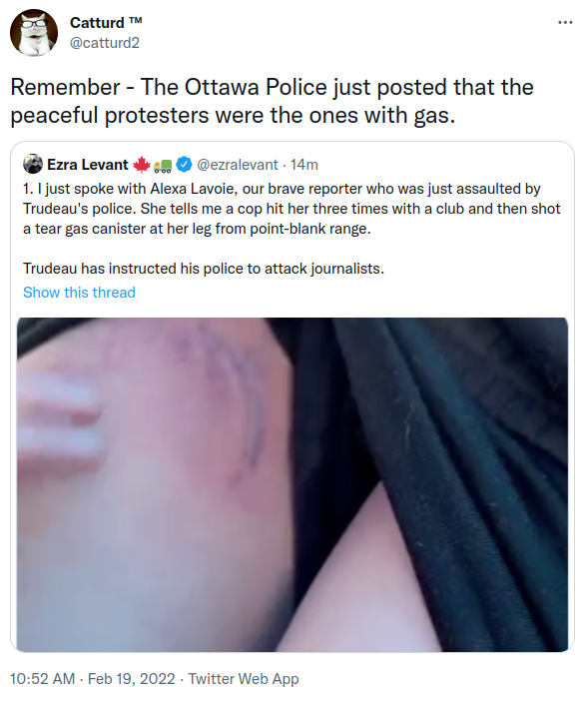Click the Catturd ™ display name
Screen dimensions: 588x704
pyautogui.click(x=106, y=22)
